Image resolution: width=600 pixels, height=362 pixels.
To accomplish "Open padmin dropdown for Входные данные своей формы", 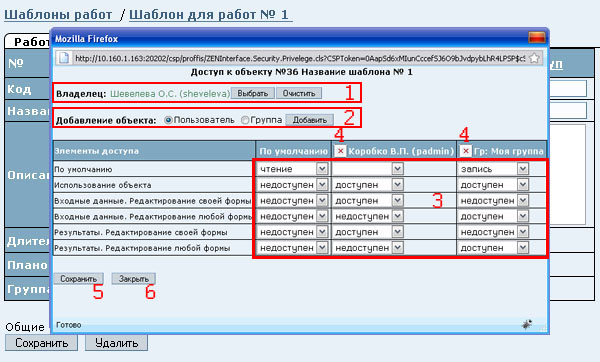I will click(x=368, y=201).
